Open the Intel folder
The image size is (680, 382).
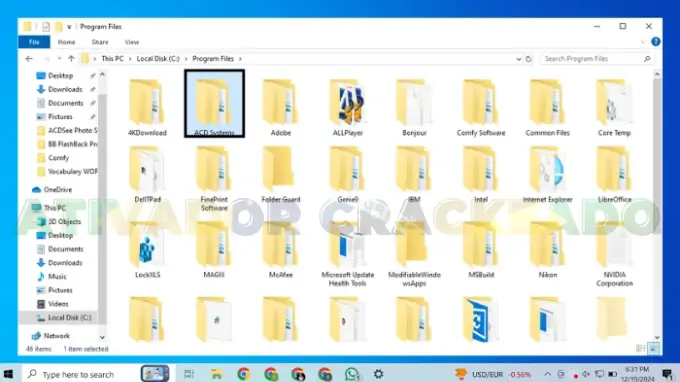click(481, 174)
